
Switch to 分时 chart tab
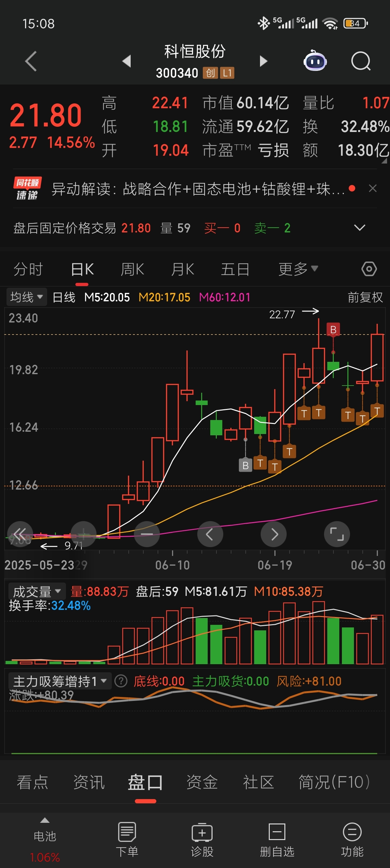[28, 269]
